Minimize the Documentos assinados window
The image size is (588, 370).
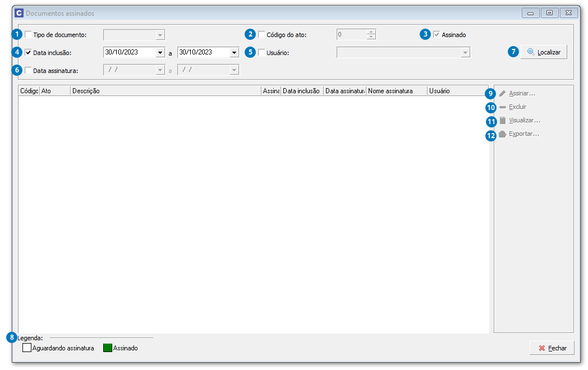pos(530,13)
